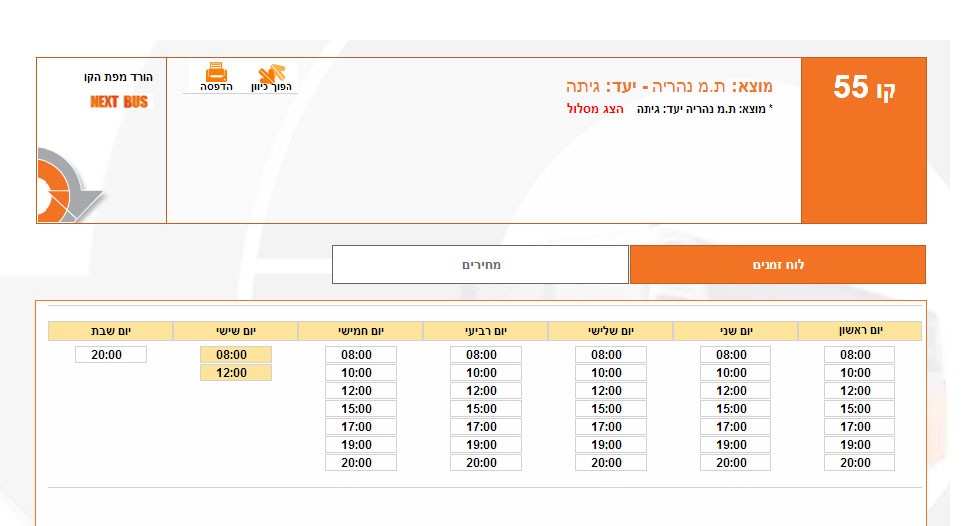Select Friday 08:00 departure time
This screenshot has width=964, height=526.
coord(236,355)
